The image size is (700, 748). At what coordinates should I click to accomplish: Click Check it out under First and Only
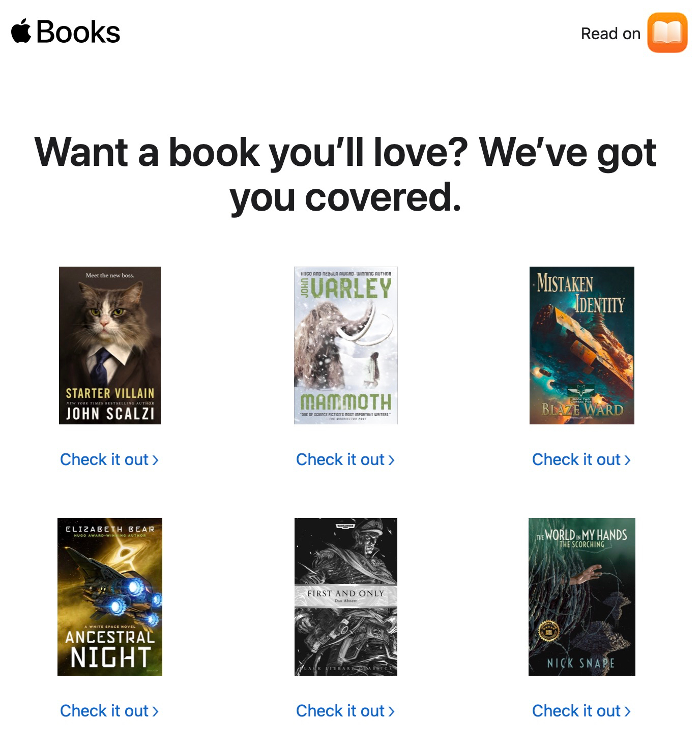pyautogui.click(x=345, y=711)
